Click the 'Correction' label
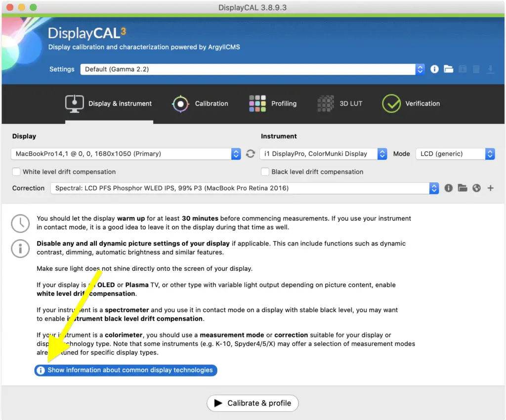506x420 pixels. 28,188
